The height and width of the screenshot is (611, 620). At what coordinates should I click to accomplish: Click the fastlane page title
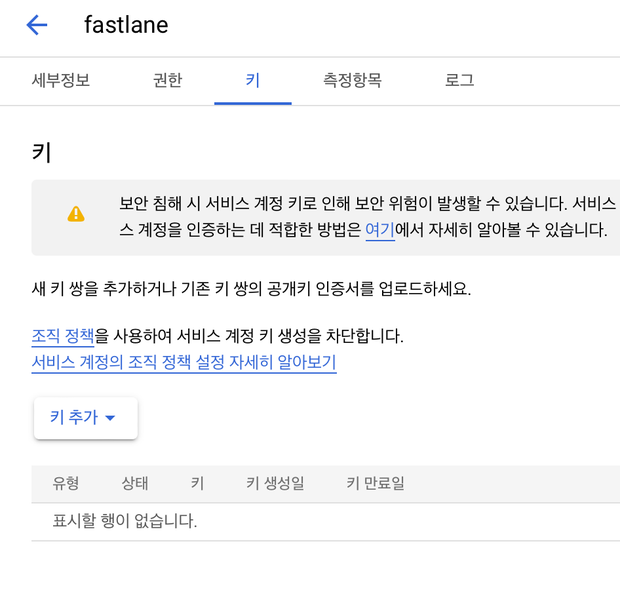[126, 25]
